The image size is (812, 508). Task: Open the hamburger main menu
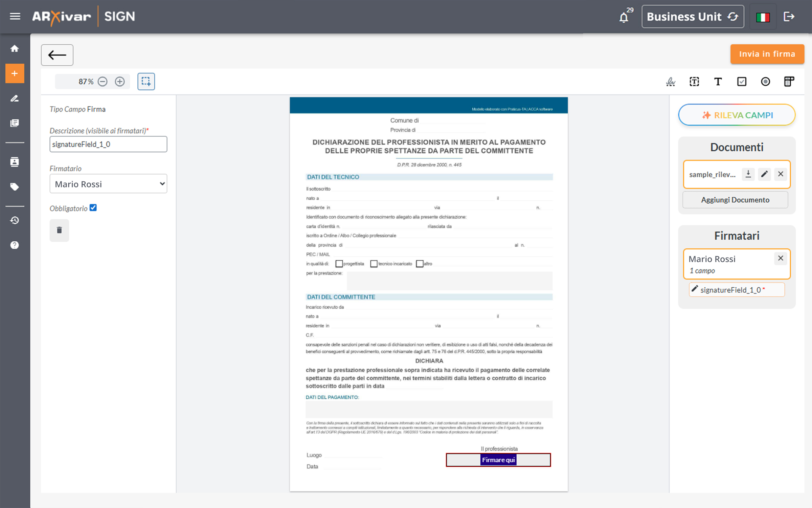point(15,16)
